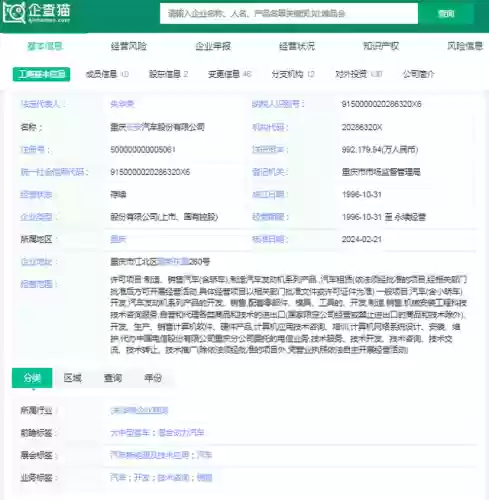
Task: Open the legal representative's name link
Action: pos(122,104)
